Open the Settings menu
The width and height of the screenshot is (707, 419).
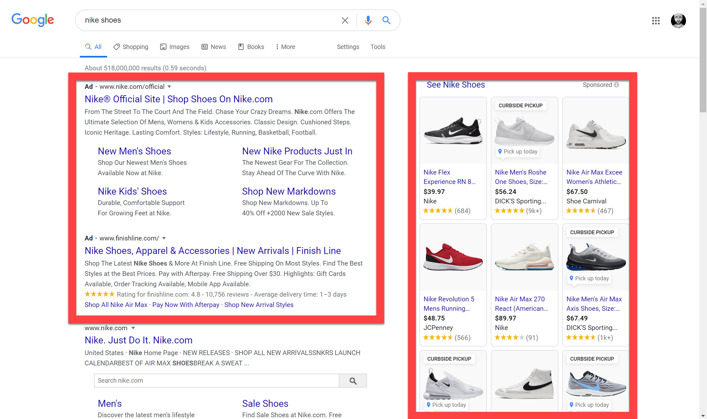pyautogui.click(x=348, y=46)
